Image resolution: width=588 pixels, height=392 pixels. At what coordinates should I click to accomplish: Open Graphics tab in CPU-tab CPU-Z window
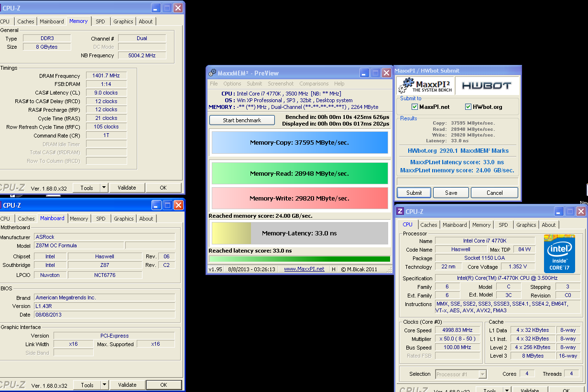526,225
